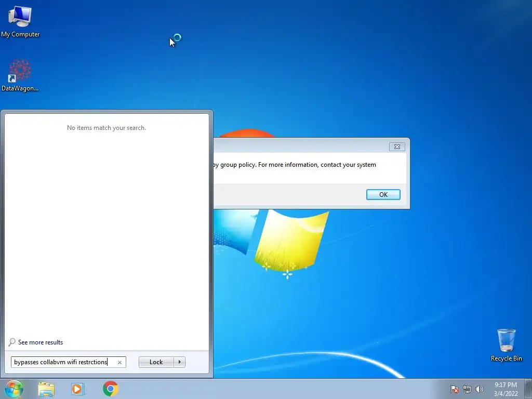
Task: Open the Recycle Bin
Action: [506, 345]
